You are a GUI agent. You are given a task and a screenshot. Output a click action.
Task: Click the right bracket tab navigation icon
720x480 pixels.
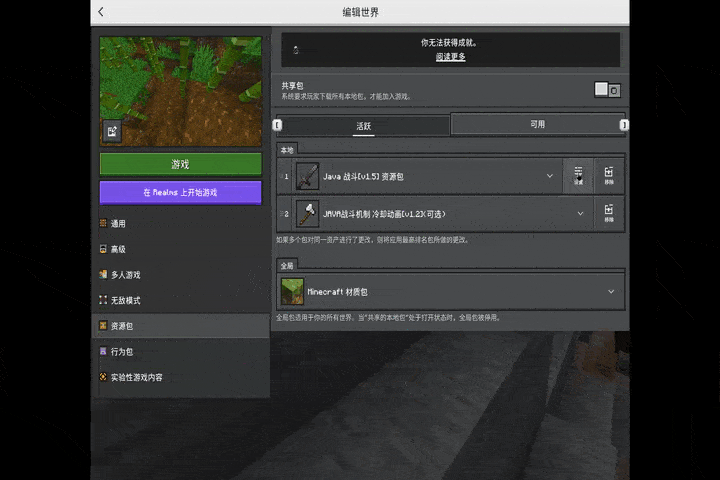tap(624, 125)
